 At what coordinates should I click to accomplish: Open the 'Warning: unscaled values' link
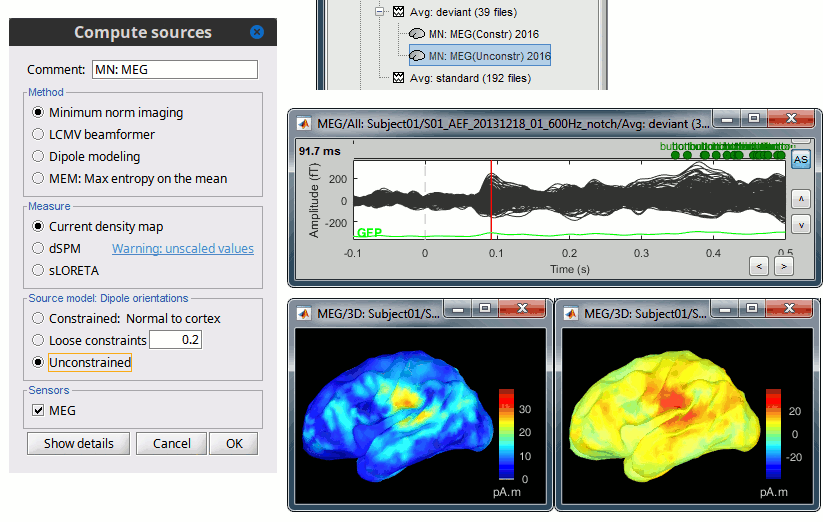pyautogui.click(x=182, y=249)
